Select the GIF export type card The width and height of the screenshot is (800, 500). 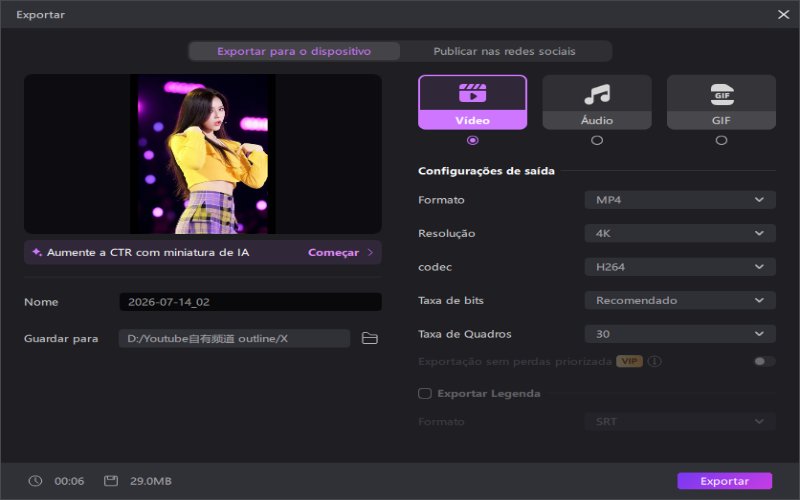coord(721,102)
